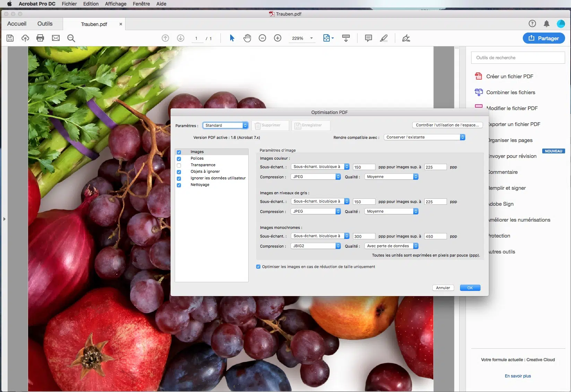Toggle the Nettoyage checkbox

(x=179, y=185)
